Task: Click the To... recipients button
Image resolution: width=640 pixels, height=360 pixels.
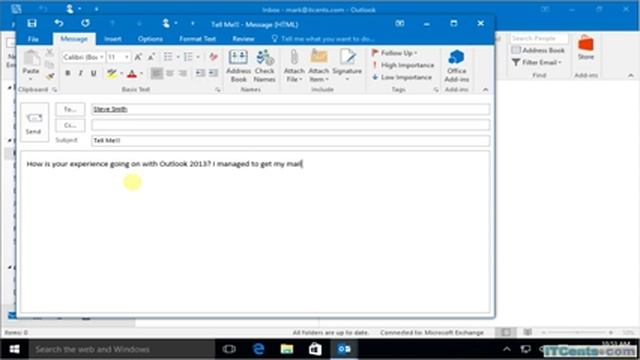Action: pos(70,109)
